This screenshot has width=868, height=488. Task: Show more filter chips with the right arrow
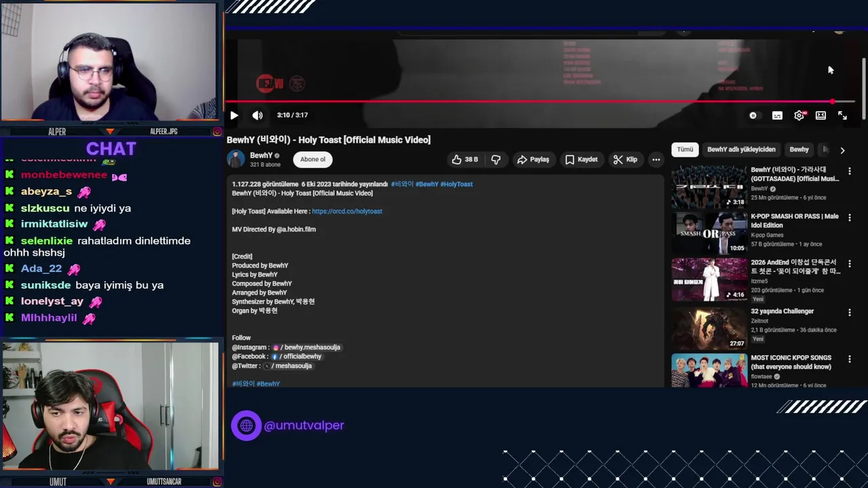click(842, 150)
